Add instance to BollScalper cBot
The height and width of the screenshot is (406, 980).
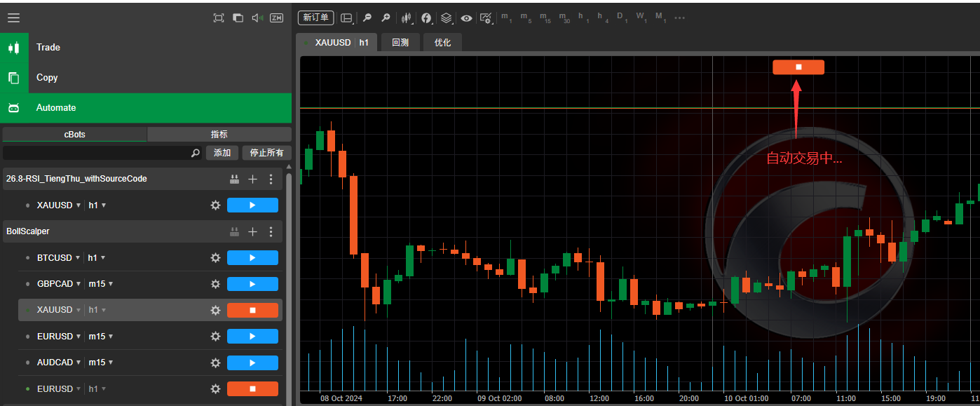click(253, 231)
